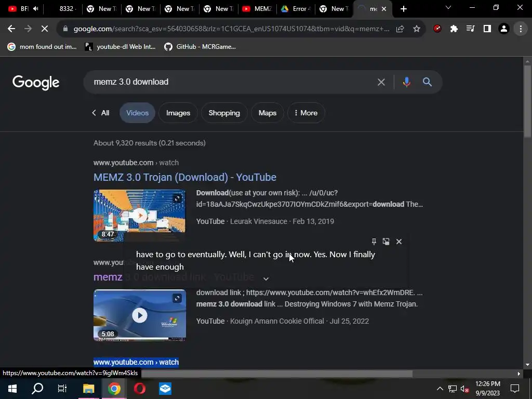Click the horizontal scrollbar right arrow
The width and height of the screenshot is (532, 399).
[518, 374]
